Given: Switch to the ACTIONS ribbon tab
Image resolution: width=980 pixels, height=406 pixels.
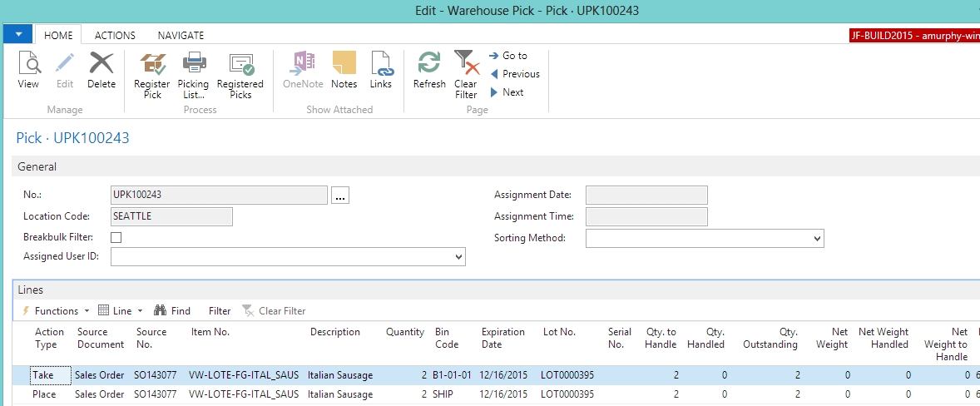Looking at the screenshot, I should point(115,36).
